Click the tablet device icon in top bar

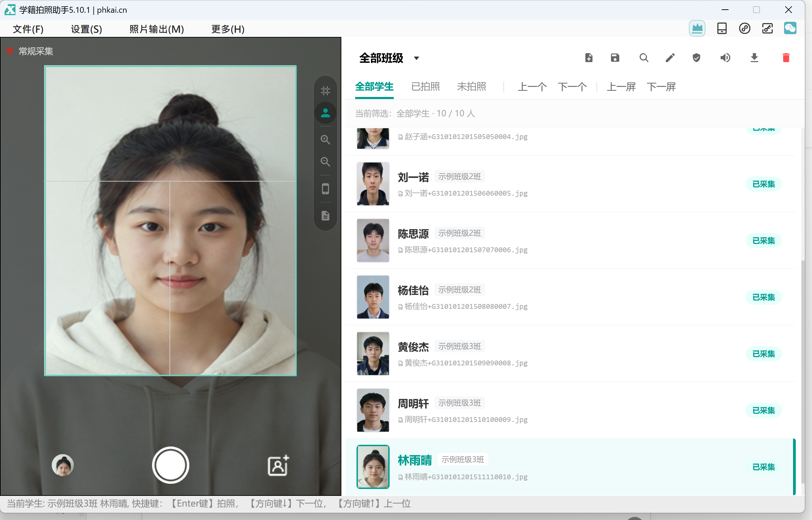point(722,29)
